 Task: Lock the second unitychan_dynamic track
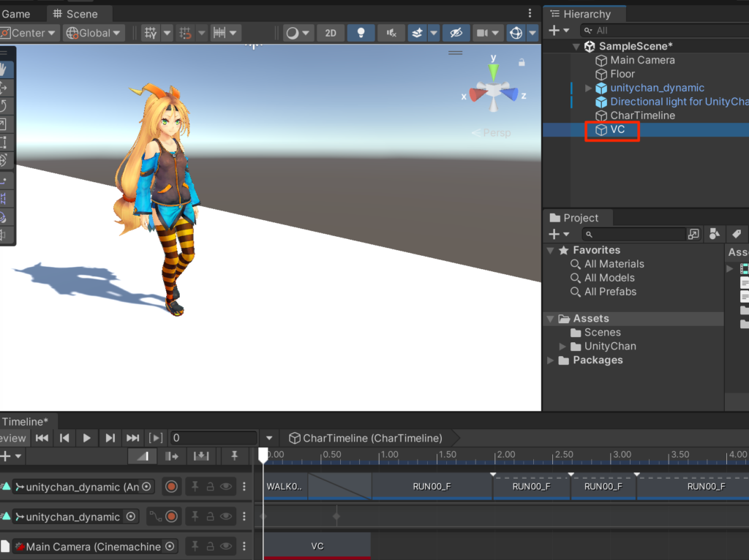pos(210,516)
